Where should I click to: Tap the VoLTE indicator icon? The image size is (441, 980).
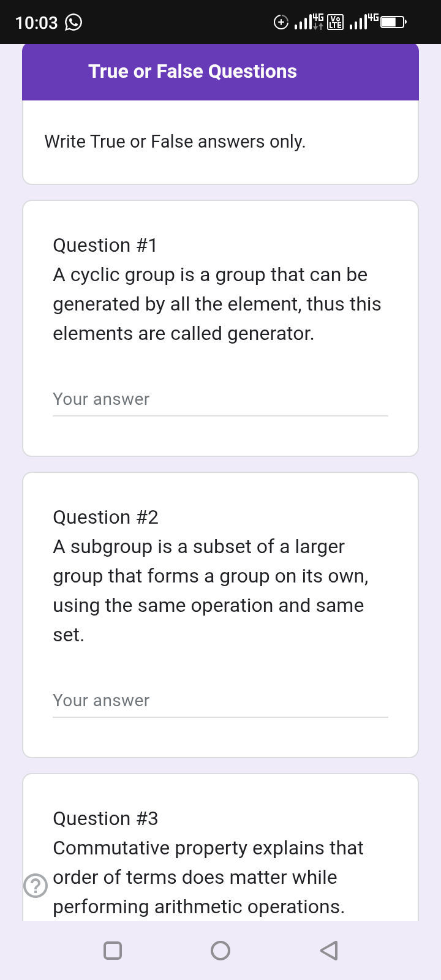(335, 23)
